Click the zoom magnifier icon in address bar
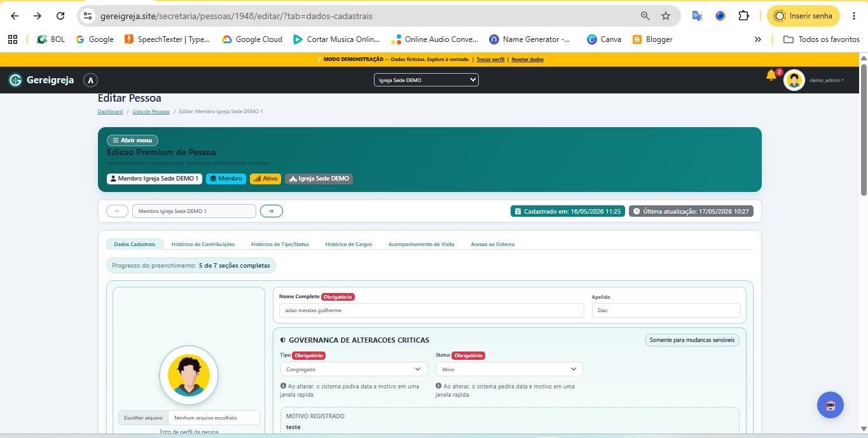 coord(645,16)
